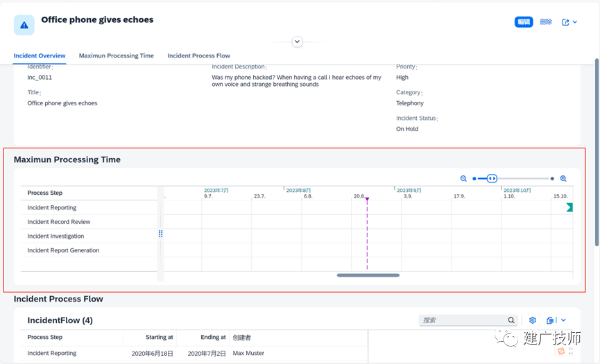Click the 搜索 search field in IncidentFlow
Screen dimensions: 600x364
point(464,320)
